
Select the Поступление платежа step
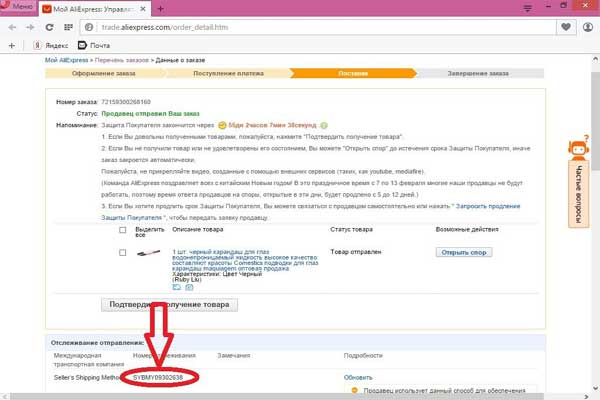[x=228, y=73]
